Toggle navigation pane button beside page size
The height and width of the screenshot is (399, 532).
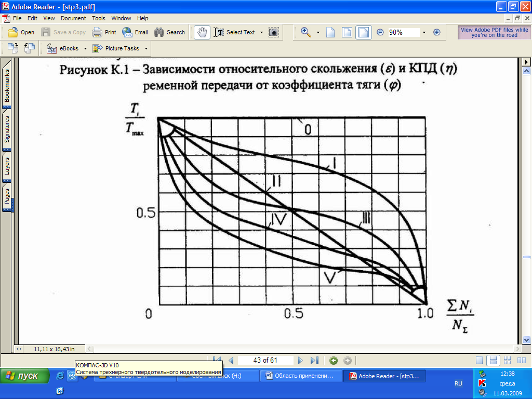(x=19, y=349)
